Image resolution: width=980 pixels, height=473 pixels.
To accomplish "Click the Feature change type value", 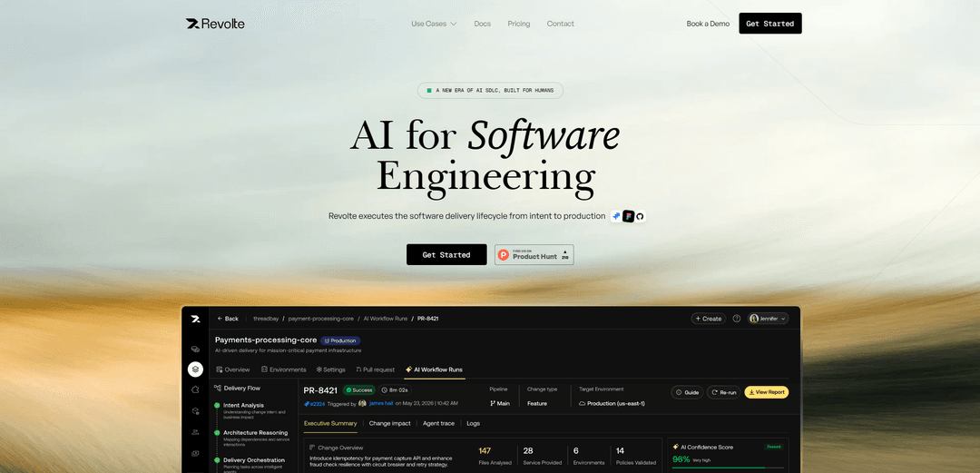I will click(x=537, y=404).
